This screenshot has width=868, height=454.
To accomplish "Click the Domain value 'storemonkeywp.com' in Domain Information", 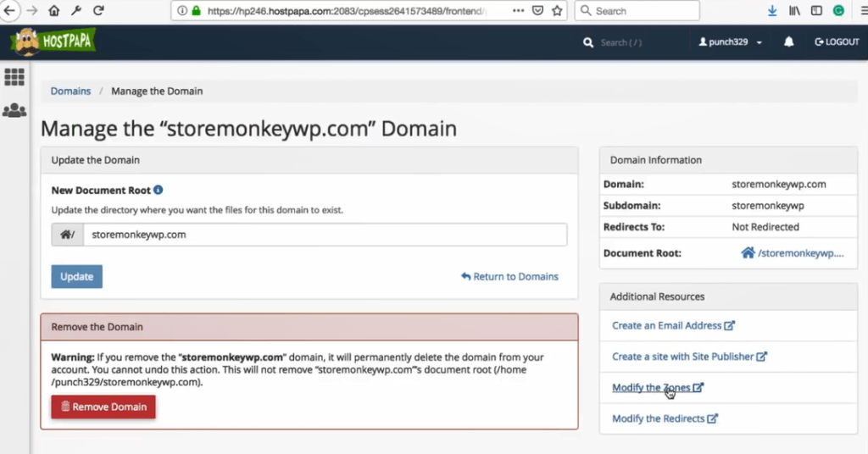I will point(779,184).
